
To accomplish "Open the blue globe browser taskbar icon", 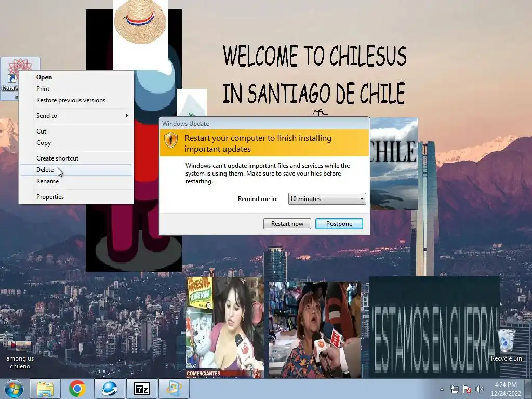I will click(109, 389).
